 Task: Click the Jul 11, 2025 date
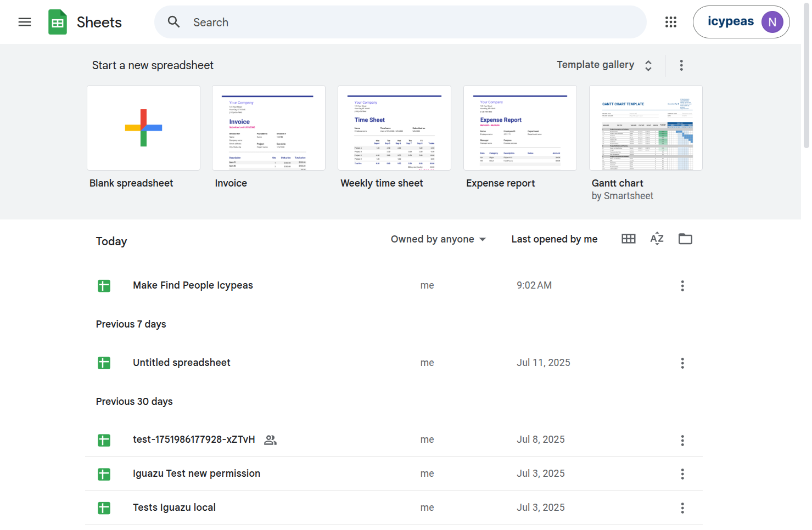click(544, 363)
